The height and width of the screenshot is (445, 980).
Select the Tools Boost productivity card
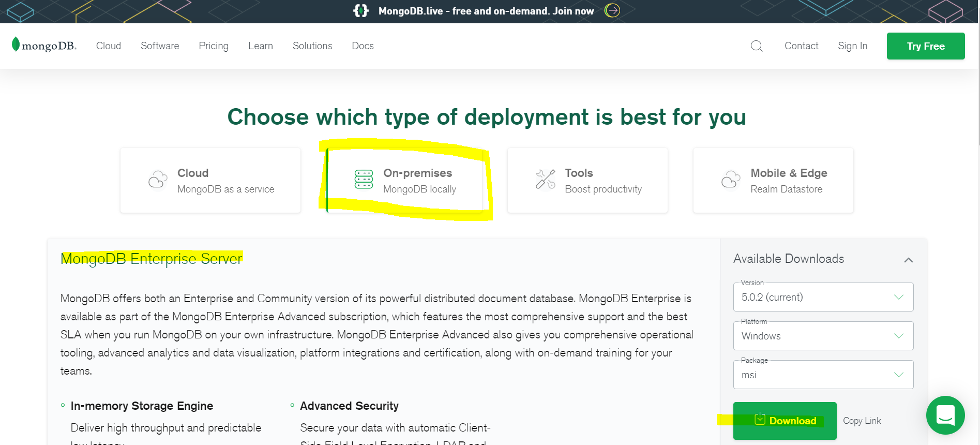[587, 181]
